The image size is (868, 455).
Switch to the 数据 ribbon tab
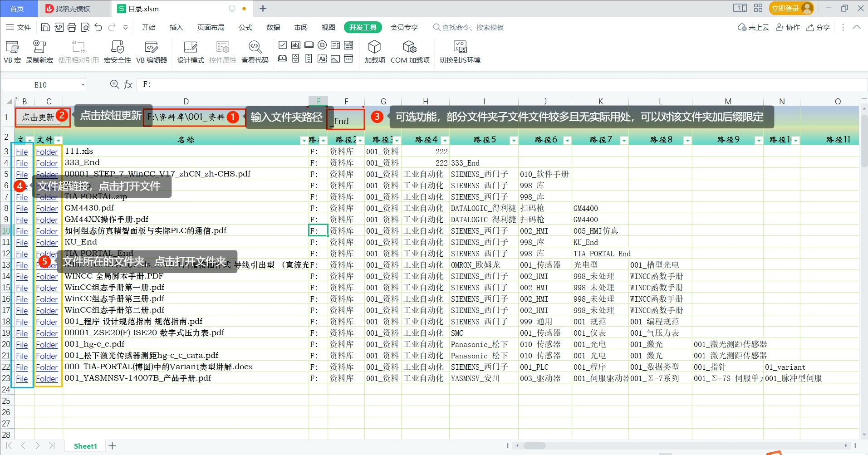tap(273, 28)
